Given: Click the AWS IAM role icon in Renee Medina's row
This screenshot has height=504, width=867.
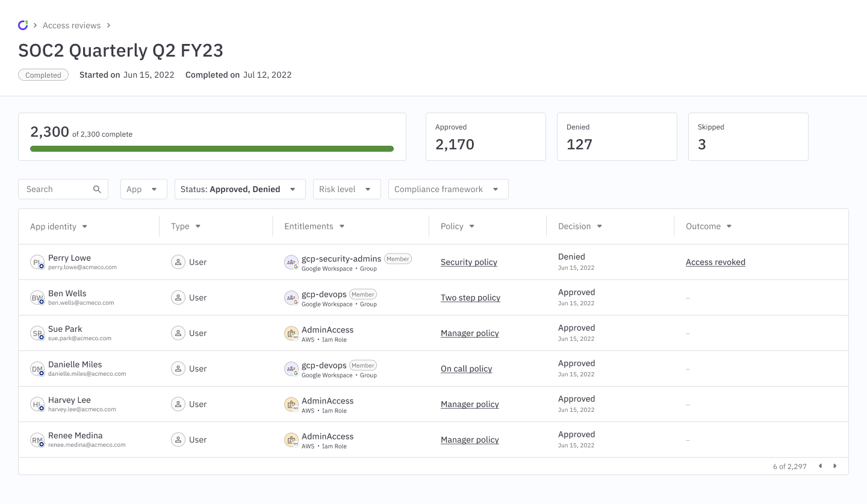Looking at the screenshot, I should pyautogui.click(x=291, y=440).
